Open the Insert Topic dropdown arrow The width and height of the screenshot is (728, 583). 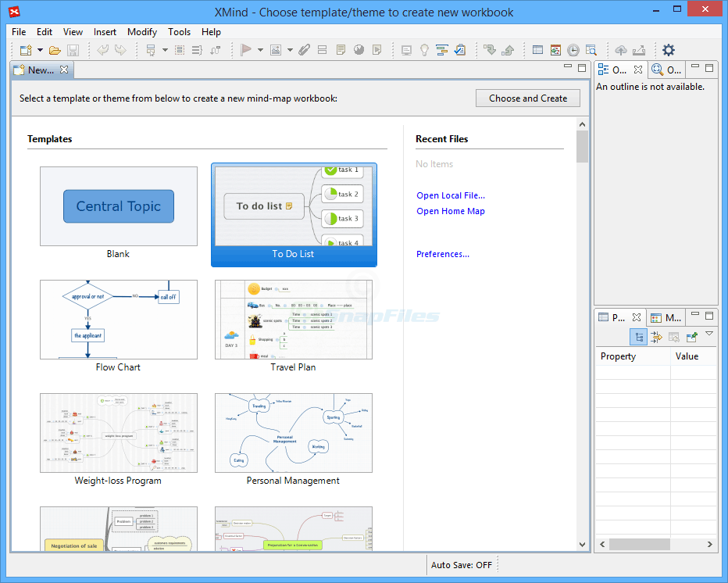click(x=165, y=50)
